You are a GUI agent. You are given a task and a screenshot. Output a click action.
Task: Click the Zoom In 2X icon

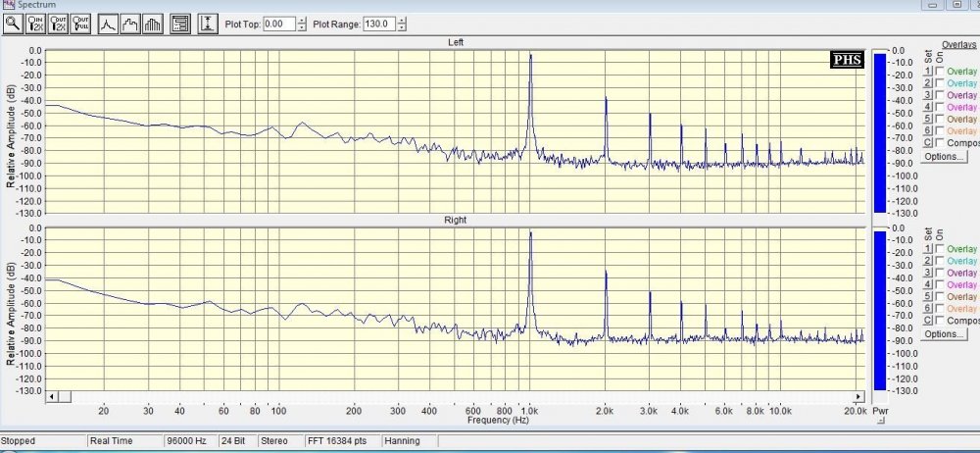(x=35, y=24)
